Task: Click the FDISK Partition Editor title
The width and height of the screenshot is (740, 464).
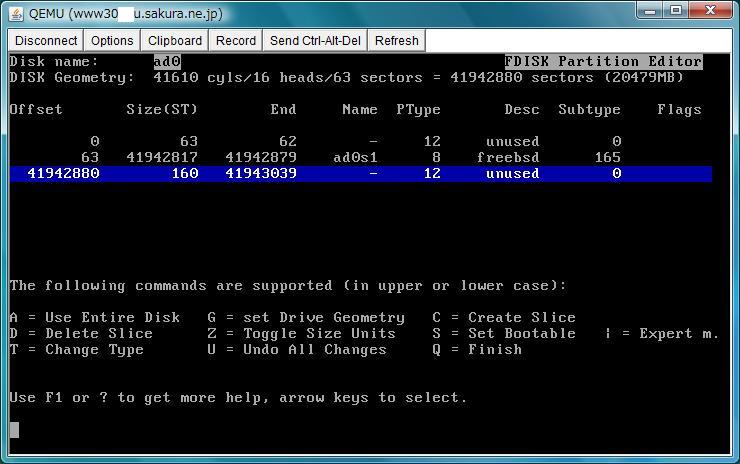Action: coord(603,62)
